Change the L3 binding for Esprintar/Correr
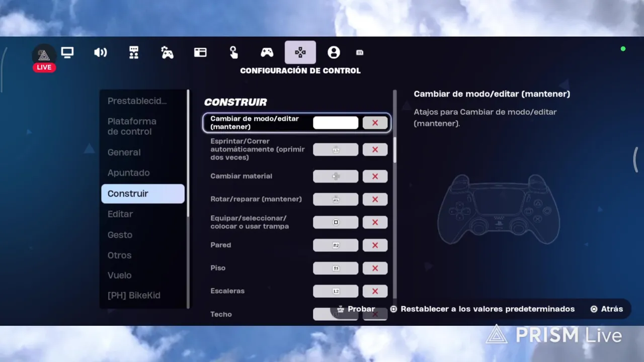 pos(336,149)
